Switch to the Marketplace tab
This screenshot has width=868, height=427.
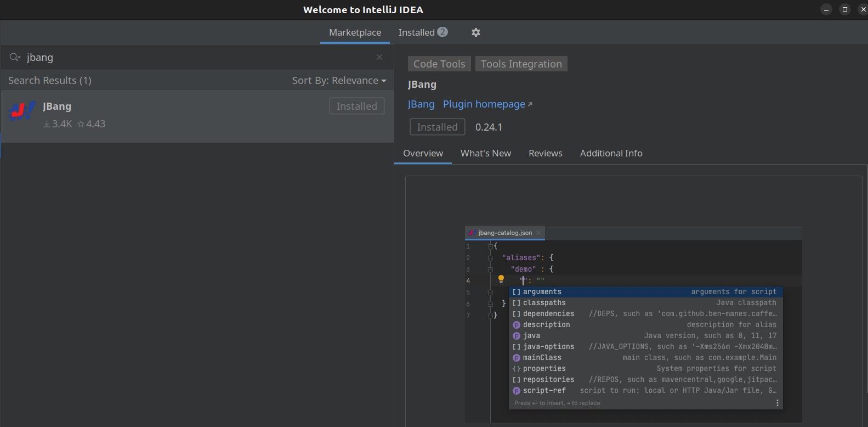click(x=355, y=32)
